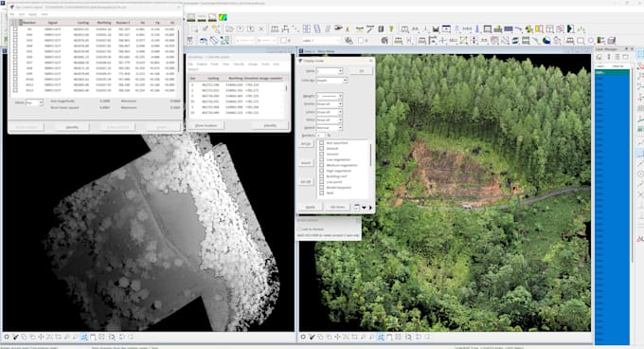Click the Show location button
The width and height of the screenshot is (644, 349).
(x=206, y=125)
